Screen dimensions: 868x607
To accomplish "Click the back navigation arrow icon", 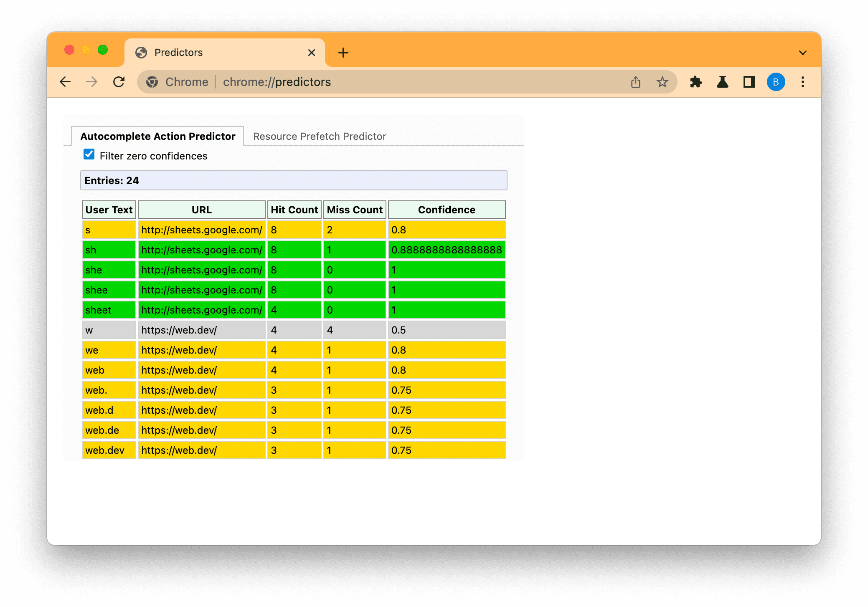I will coord(66,82).
